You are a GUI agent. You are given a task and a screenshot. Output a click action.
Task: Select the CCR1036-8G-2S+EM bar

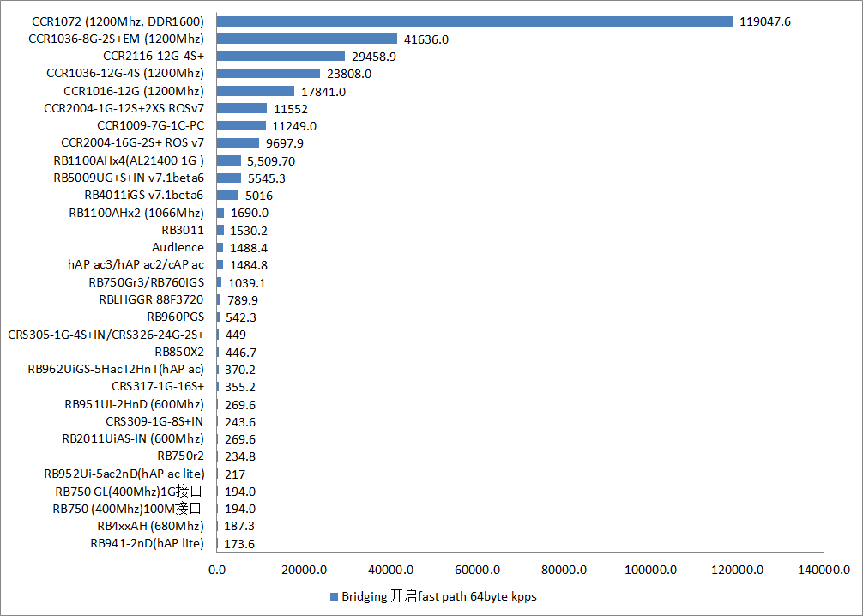(307, 39)
